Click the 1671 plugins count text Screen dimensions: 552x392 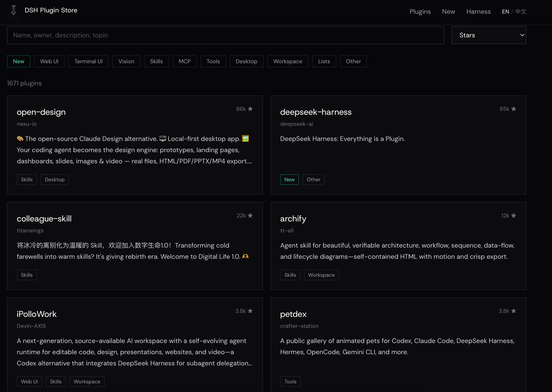pyautogui.click(x=24, y=83)
